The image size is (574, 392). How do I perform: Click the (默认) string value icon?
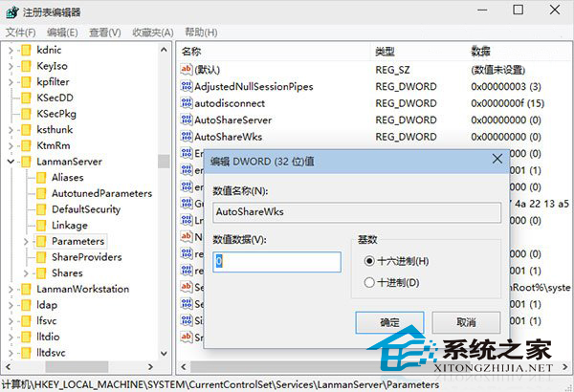(x=187, y=69)
